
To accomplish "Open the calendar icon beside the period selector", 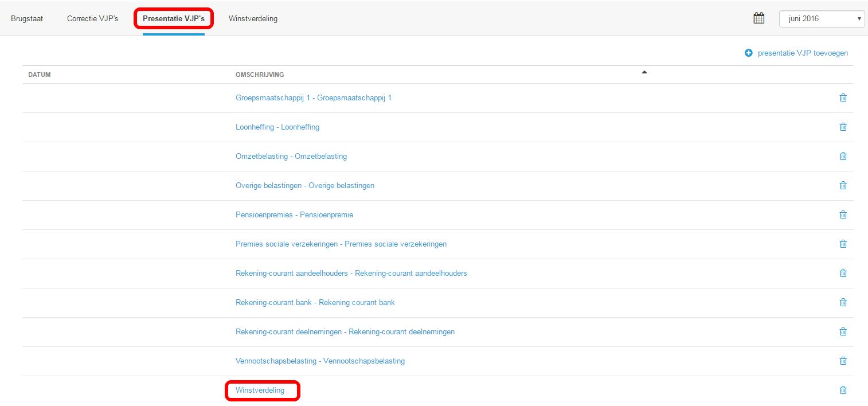I will click(x=758, y=18).
